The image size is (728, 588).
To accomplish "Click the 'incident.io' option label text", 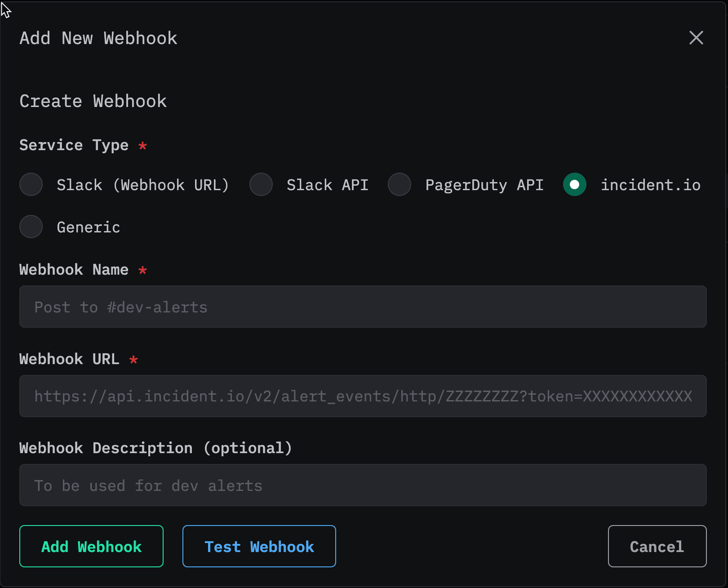I will (x=650, y=185).
